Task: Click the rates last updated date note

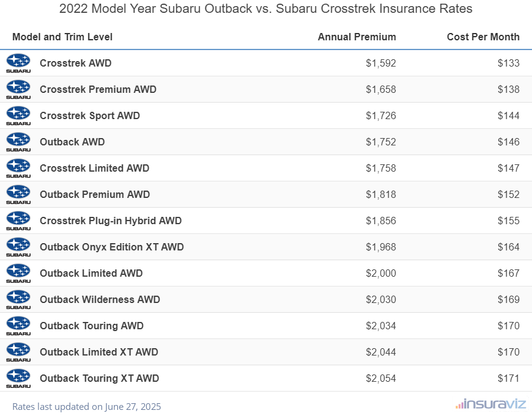Action: [x=86, y=406]
